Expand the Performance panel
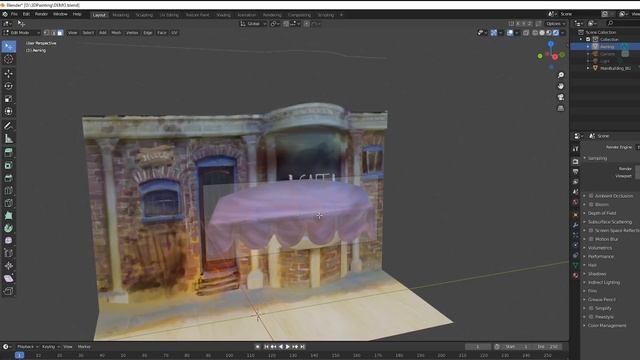The height and width of the screenshot is (360, 640). coord(600,257)
